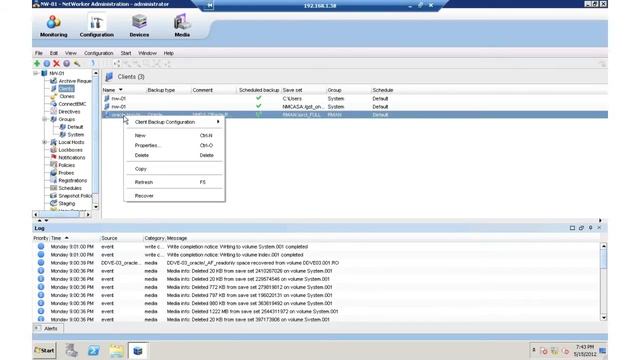Choose Properties from the context menu
The width and height of the screenshot is (640, 360).
click(175, 145)
